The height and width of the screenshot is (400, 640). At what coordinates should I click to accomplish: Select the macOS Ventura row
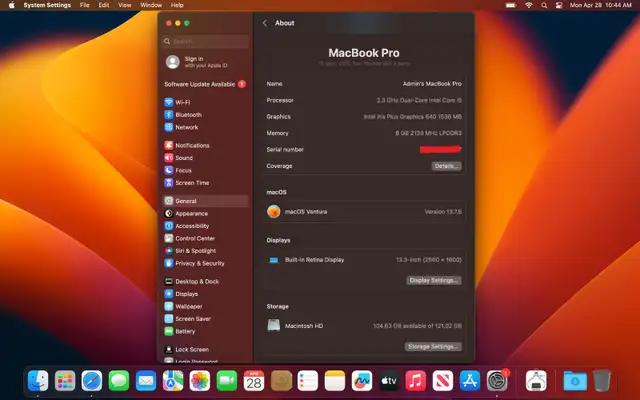[364, 212]
